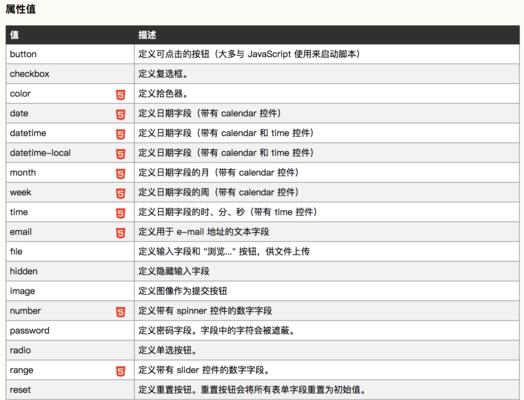Click the file upload description text
The image size is (524, 400).
pyautogui.click(x=224, y=251)
